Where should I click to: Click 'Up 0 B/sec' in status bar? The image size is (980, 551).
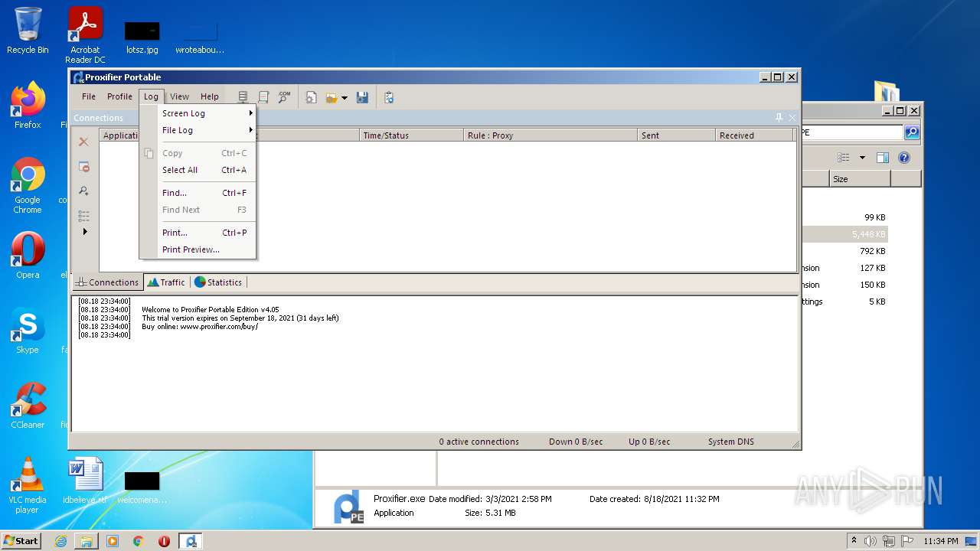tap(649, 442)
